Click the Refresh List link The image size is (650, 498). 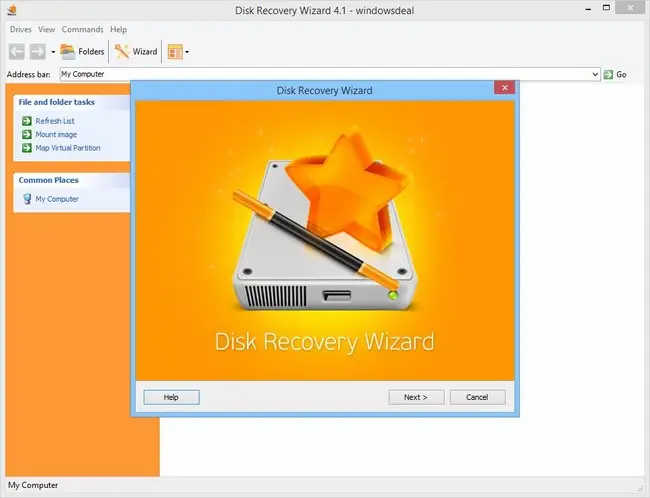tap(55, 121)
